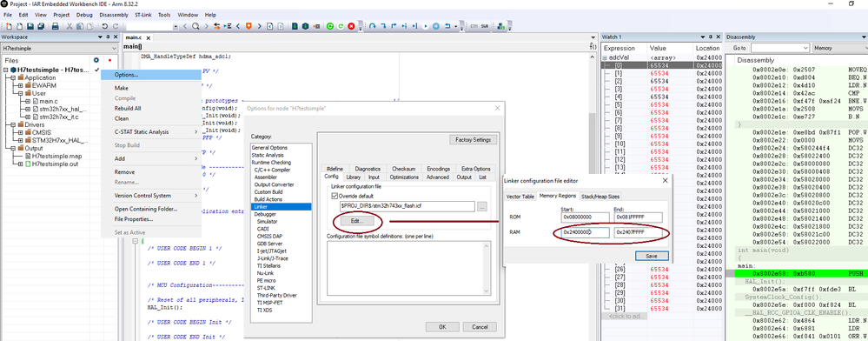Click the Save button in linker editor

point(651,256)
